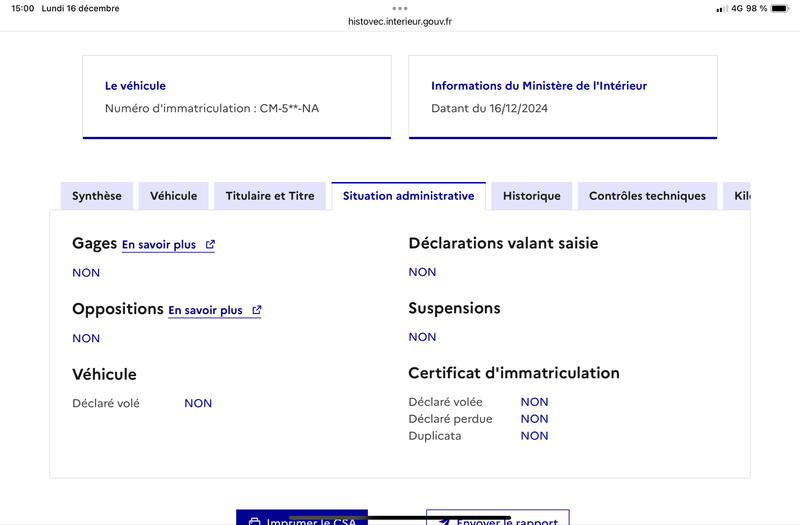Select the Numéro d'immatriculation CM-5**-NA text

tap(212, 108)
